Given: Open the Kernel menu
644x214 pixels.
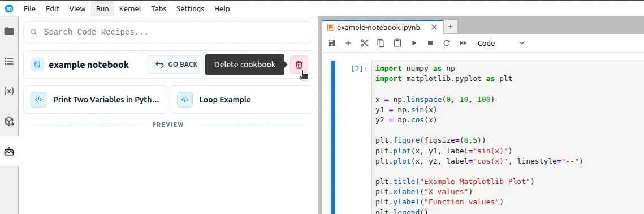Looking at the screenshot, I should [x=130, y=8].
